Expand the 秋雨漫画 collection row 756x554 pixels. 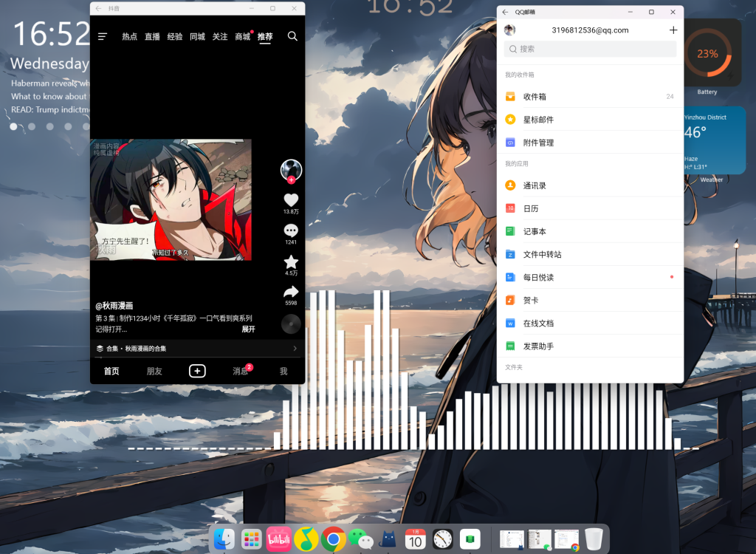tap(197, 349)
